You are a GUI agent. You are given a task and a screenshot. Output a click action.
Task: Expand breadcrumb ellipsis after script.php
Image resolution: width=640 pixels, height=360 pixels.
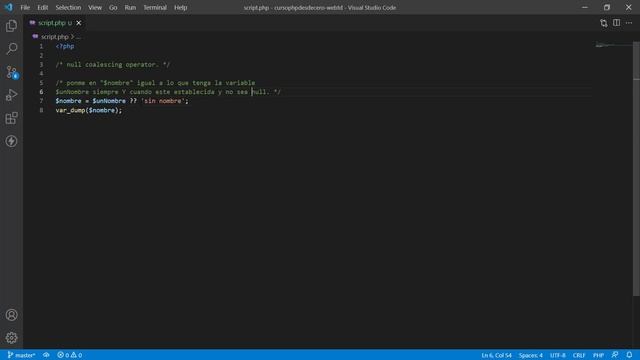point(78,37)
